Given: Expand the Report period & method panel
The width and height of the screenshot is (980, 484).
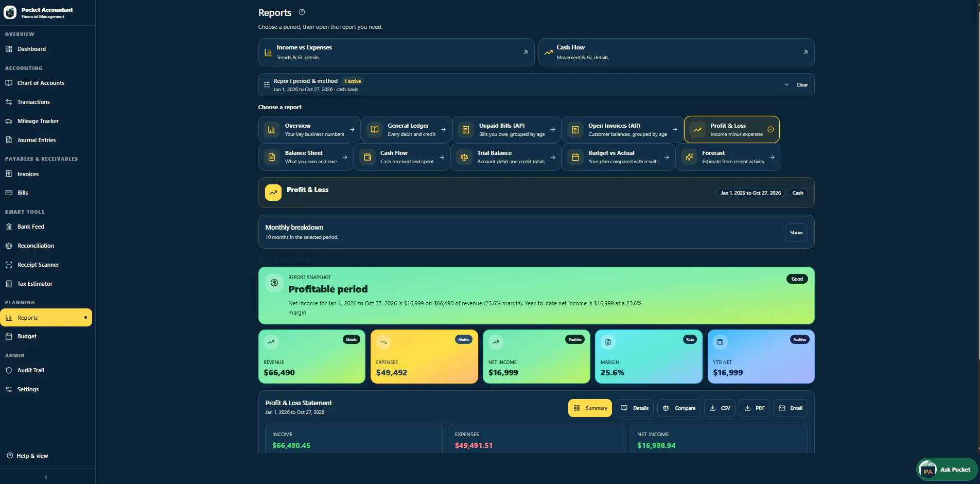Looking at the screenshot, I should pyautogui.click(x=786, y=85).
